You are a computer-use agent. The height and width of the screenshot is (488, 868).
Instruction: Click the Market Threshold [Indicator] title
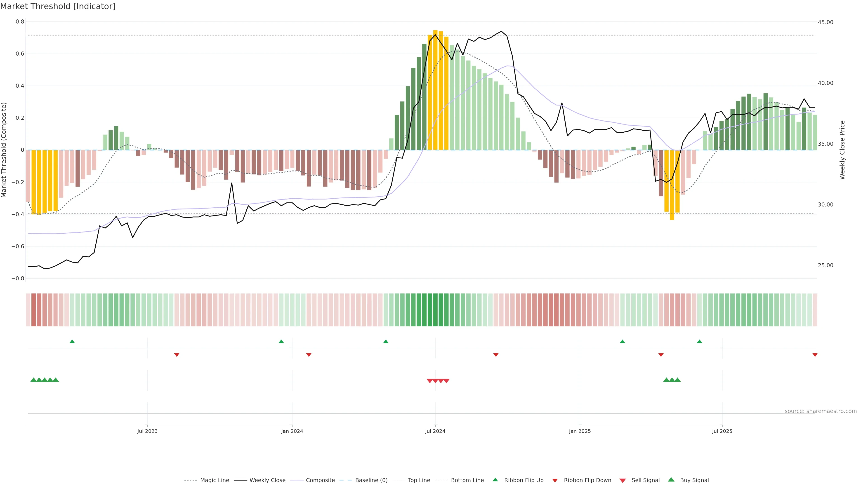click(x=58, y=6)
